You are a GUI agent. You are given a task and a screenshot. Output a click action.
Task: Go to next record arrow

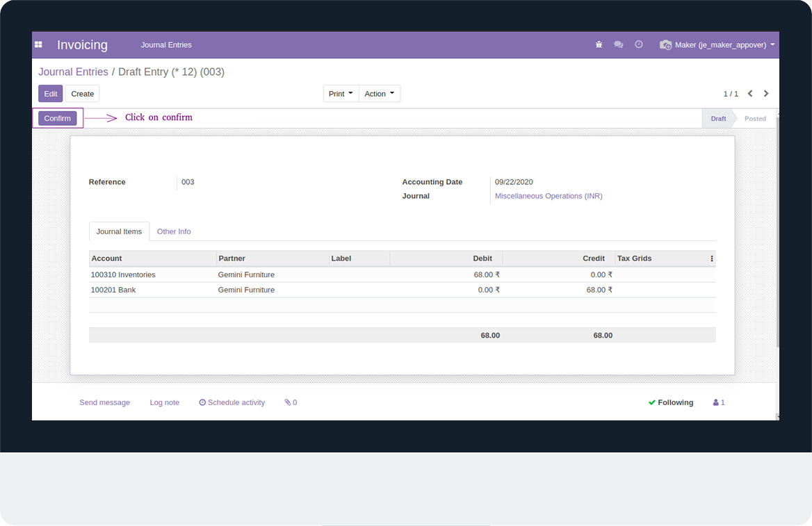click(x=766, y=94)
